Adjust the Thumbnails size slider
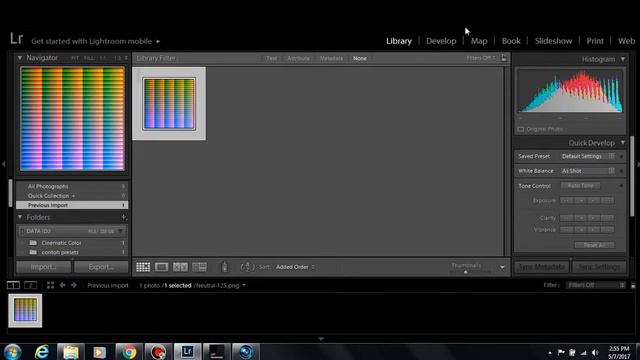The height and width of the screenshot is (360, 640). coord(466,272)
